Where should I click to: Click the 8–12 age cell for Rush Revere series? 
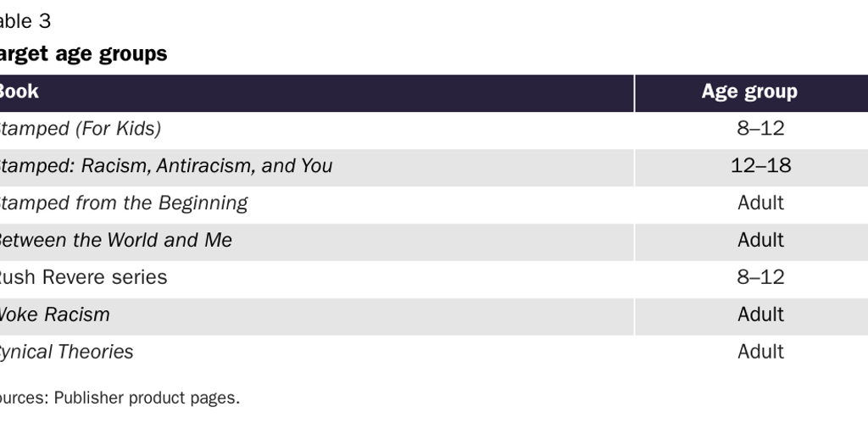[x=760, y=277]
